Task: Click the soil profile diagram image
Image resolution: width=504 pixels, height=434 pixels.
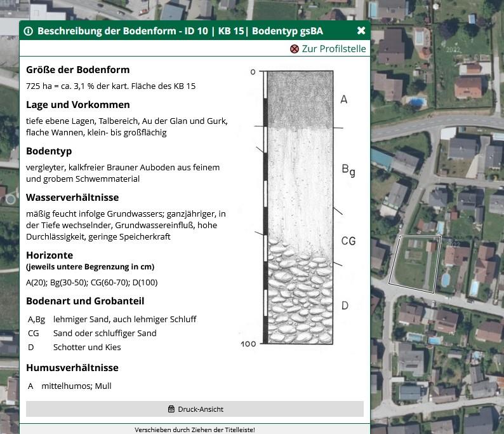Action: coord(300,207)
